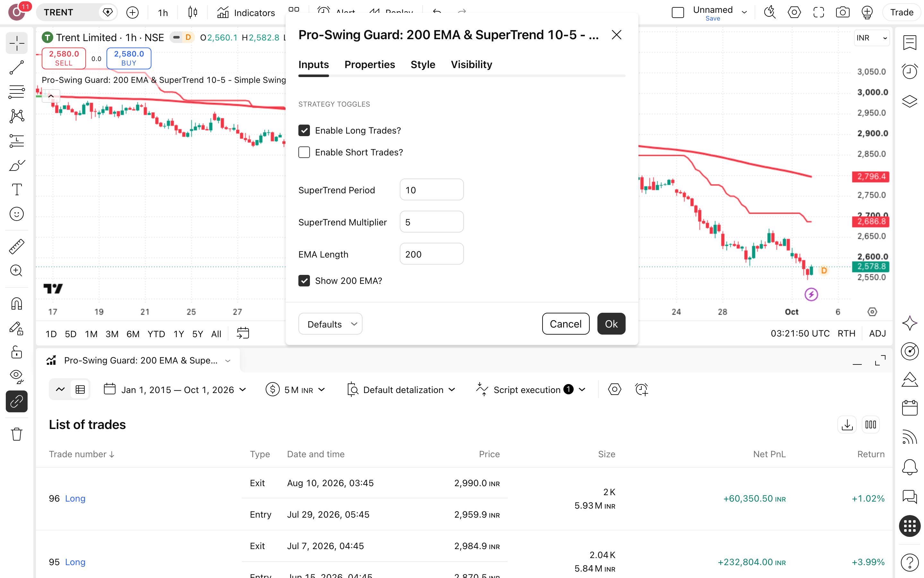Viewport: 924px width, 578px height.
Task: Open the Default detalization dropdown
Action: (x=401, y=390)
